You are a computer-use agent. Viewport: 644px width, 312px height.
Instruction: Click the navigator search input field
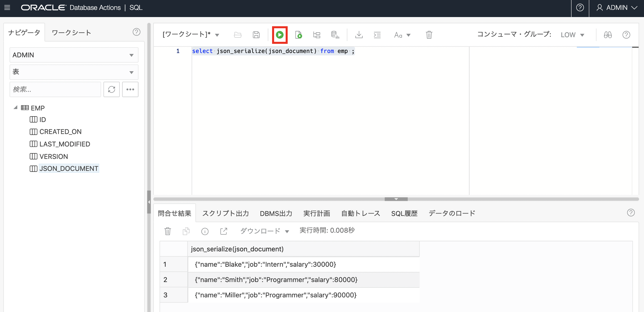55,89
